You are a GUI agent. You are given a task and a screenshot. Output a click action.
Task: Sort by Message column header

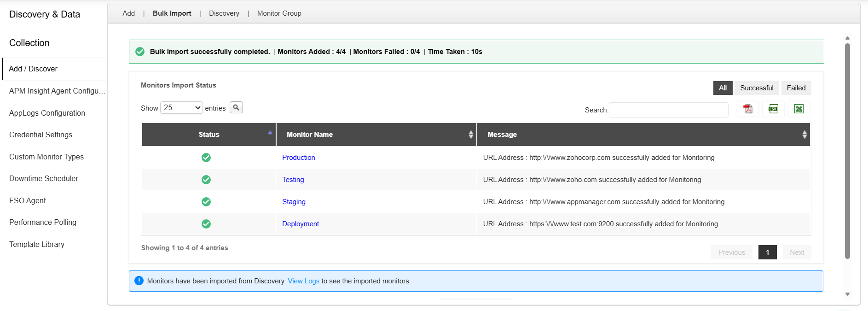643,135
